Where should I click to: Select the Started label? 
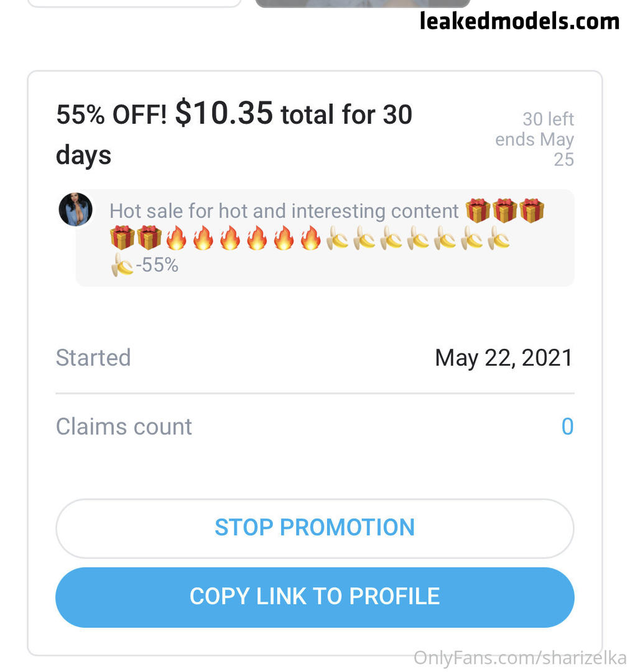tap(93, 358)
